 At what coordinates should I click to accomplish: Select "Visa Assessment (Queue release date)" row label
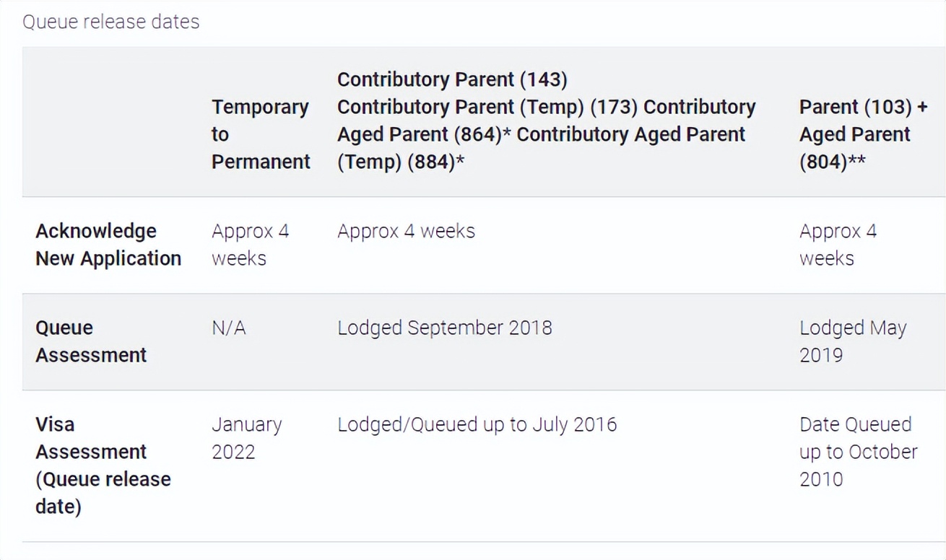pyautogui.click(x=103, y=465)
